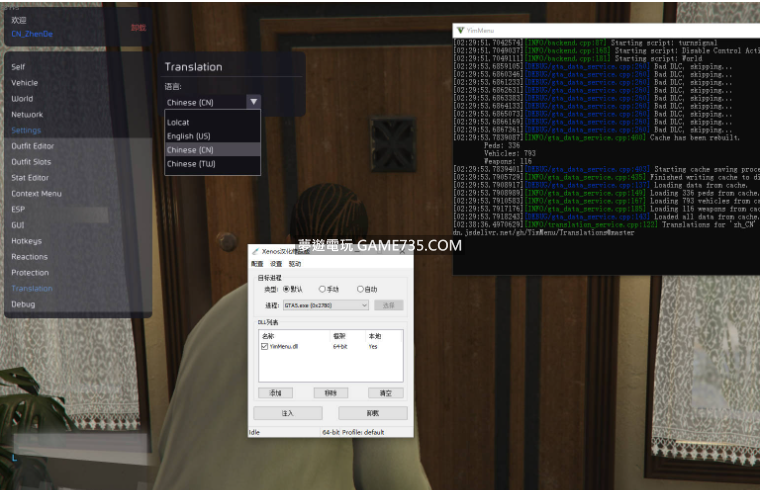Screen dimensions: 760x490
Task: Collapse the Settings sidebar entry
Action: tap(26, 130)
